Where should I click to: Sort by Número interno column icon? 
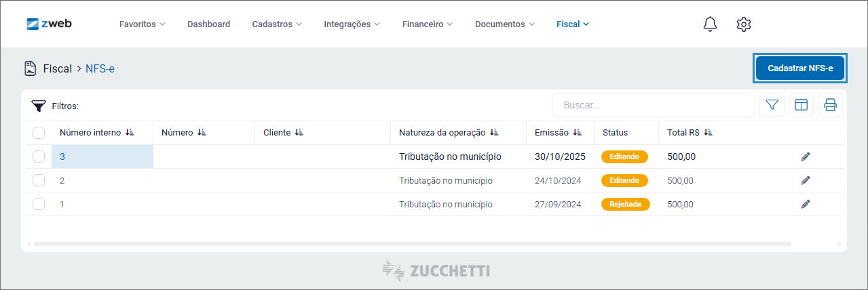tap(130, 133)
